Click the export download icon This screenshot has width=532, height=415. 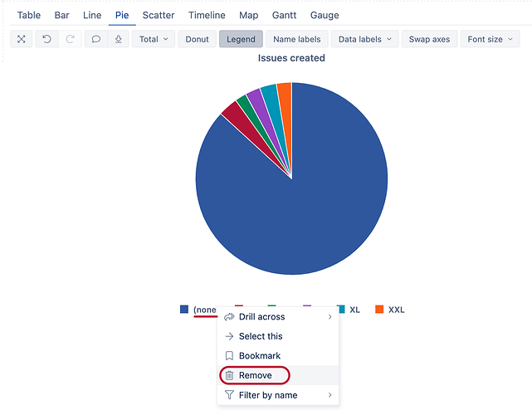click(118, 39)
